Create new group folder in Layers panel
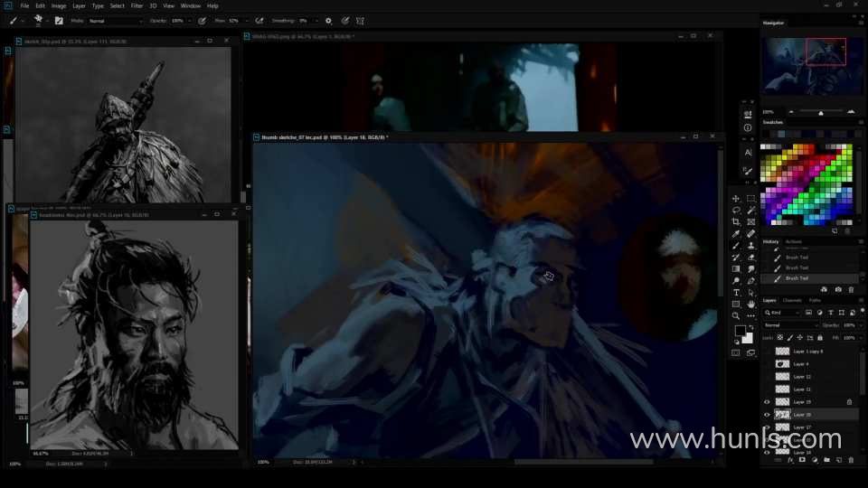868x488 pixels. click(x=826, y=460)
